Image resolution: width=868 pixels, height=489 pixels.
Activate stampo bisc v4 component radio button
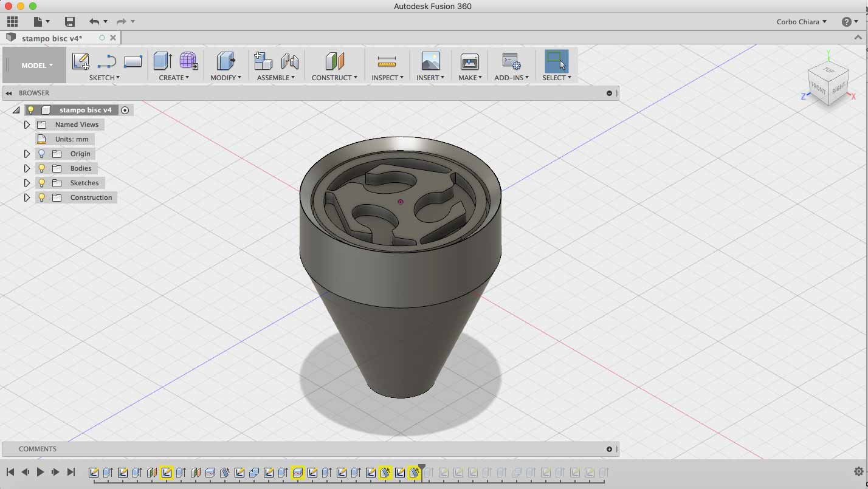(x=125, y=110)
